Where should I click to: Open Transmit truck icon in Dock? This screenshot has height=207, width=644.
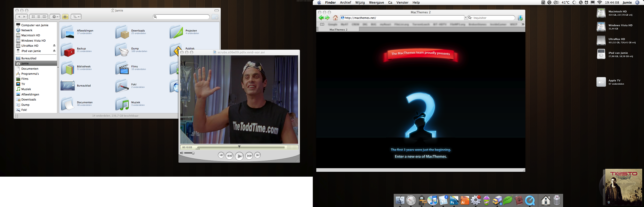497,201
